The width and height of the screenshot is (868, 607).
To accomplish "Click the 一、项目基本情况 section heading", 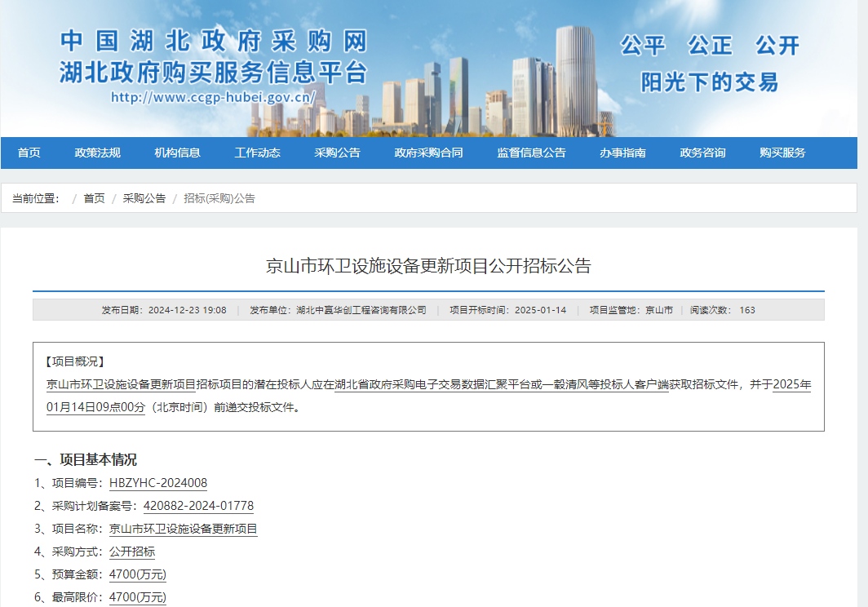I will (85, 459).
